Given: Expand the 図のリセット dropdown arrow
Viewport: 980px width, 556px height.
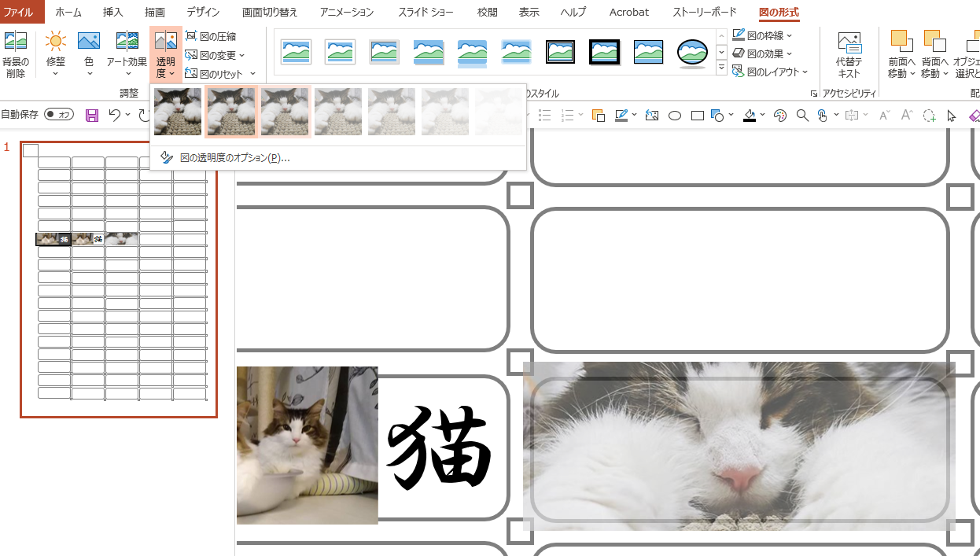Looking at the screenshot, I should pos(253,73).
